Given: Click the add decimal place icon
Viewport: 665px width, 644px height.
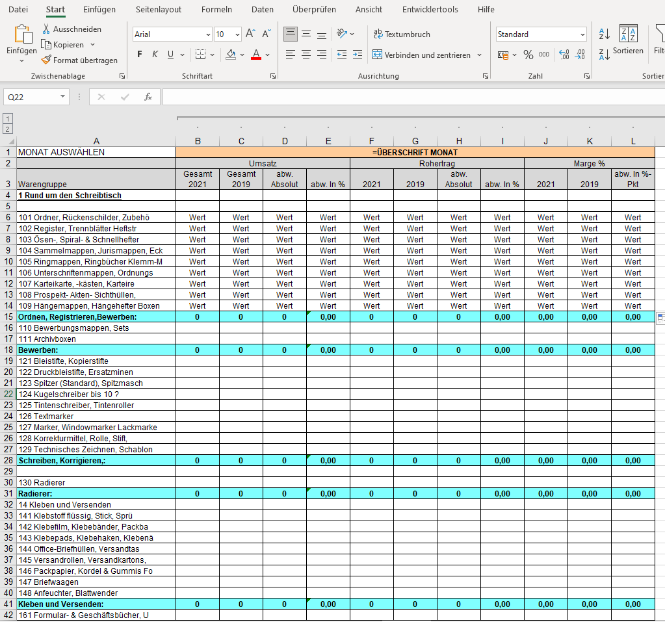Looking at the screenshot, I should click(x=564, y=55).
